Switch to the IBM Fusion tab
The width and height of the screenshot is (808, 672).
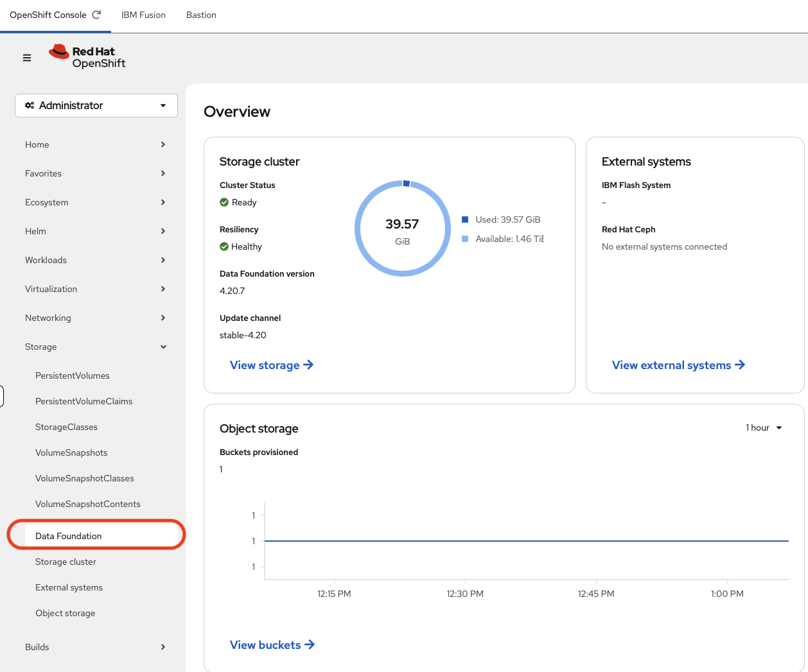[143, 15]
